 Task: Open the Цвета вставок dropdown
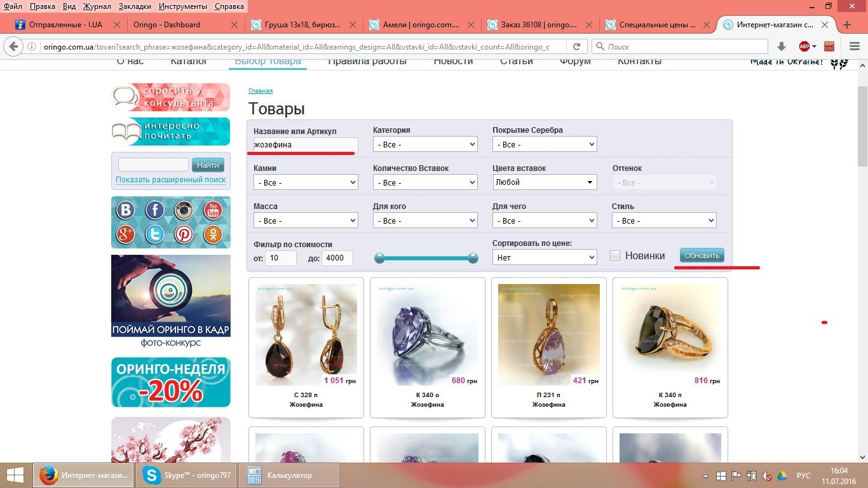coord(545,182)
